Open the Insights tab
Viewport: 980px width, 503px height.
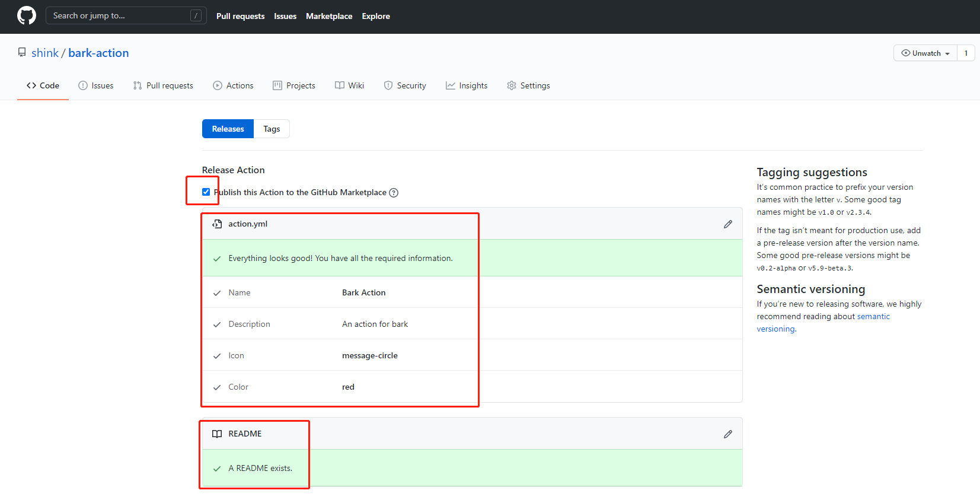467,85
